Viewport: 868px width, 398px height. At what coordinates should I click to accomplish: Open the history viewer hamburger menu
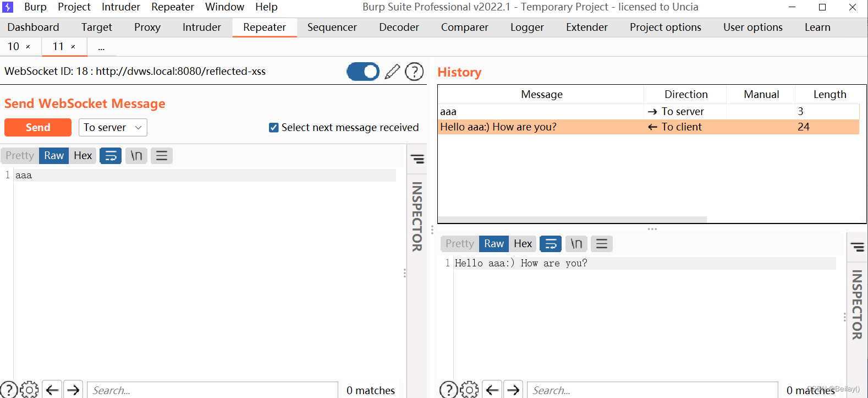[602, 244]
